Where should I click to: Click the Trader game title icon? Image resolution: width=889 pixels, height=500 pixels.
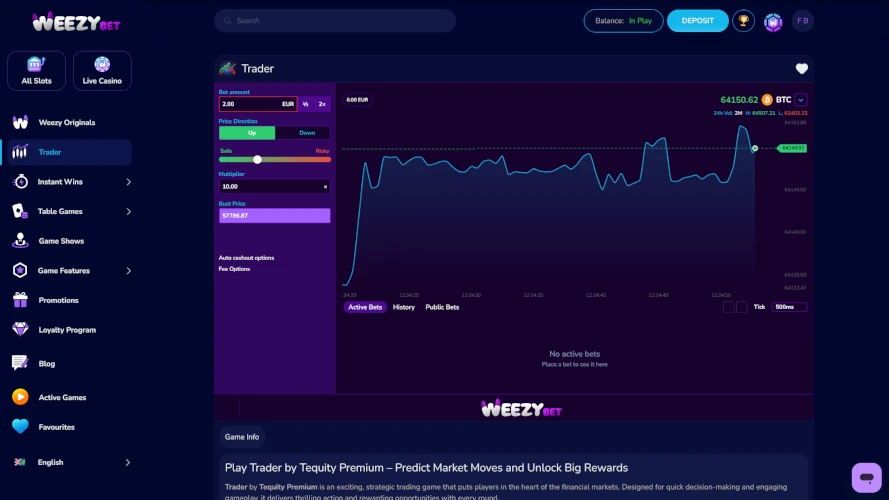(x=227, y=69)
